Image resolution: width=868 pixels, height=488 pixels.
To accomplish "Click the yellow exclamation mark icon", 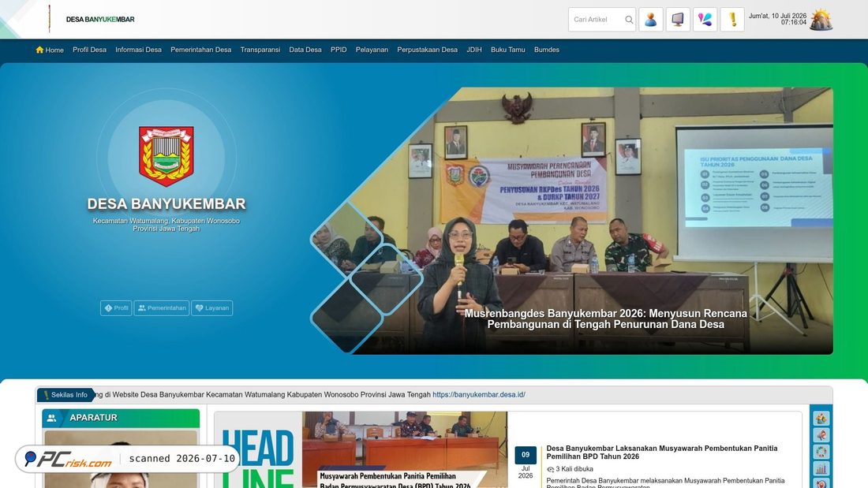I will coord(732,20).
